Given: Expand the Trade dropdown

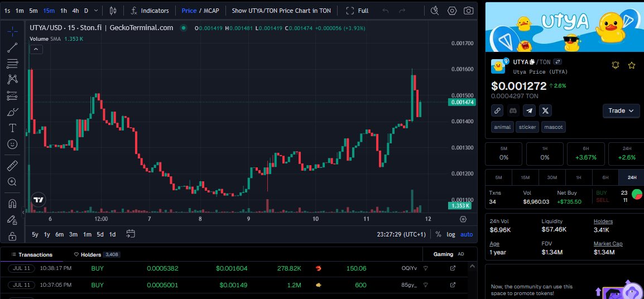Looking at the screenshot, I should tap(621, 110).
